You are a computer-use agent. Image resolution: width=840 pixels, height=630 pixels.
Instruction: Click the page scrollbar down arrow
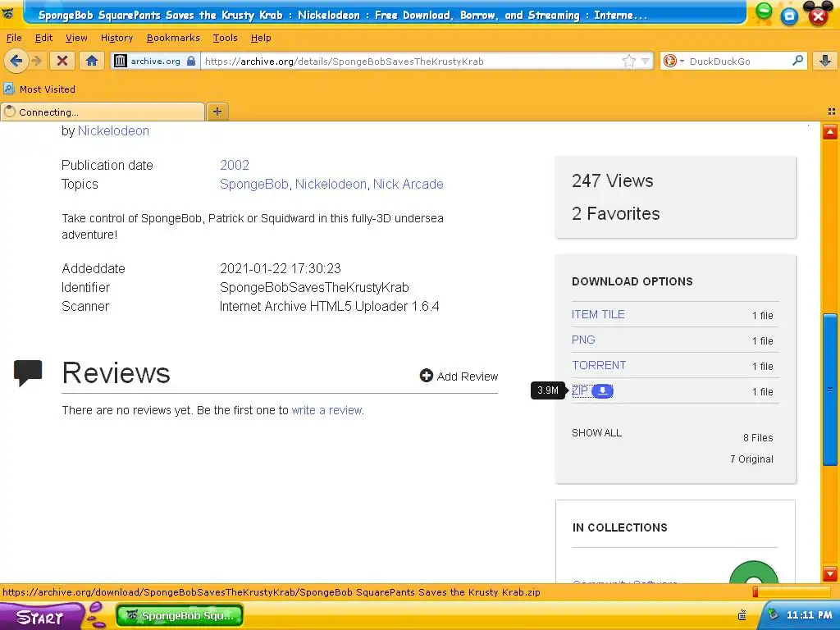pos(830,573)
